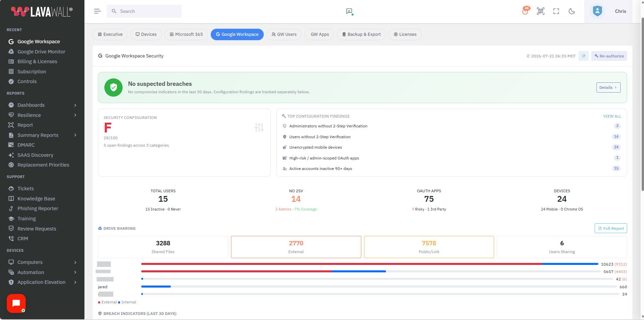Viewport: 644px width, 320px height.
Task: Open High-risk admin-scoped OAuth apps finding
Action: (452, 158)
